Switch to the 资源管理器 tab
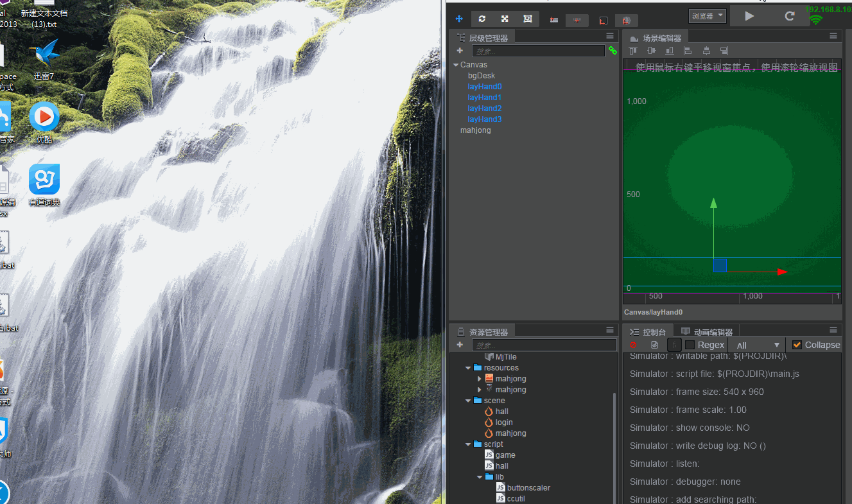This screenshot has height=504, width=852. 483,332
